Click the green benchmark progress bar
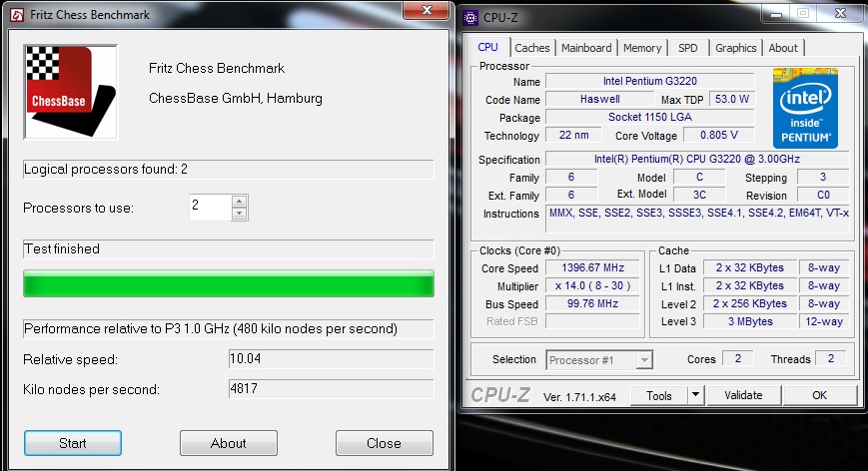 [x=229, y=283]
